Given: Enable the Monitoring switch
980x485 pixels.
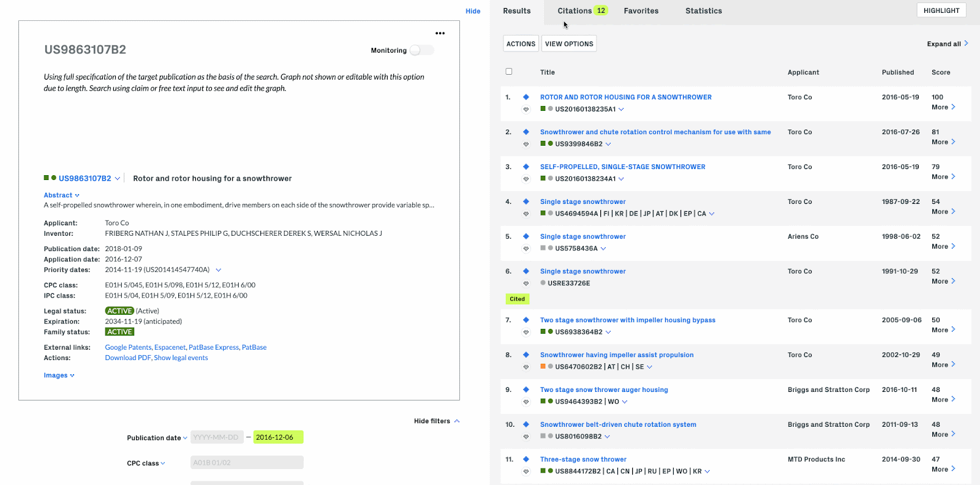Looking at the screenshot, I should point(421,50).
